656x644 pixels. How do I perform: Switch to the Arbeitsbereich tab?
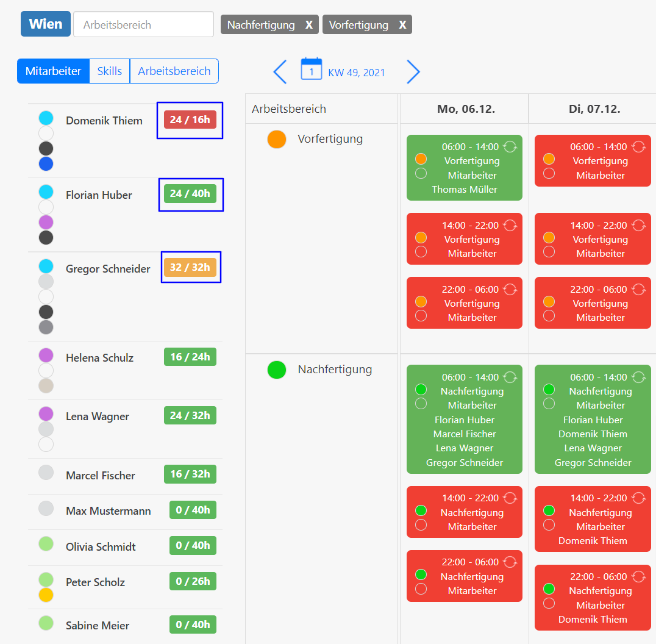pyautogui.click(x=174, y=71)
